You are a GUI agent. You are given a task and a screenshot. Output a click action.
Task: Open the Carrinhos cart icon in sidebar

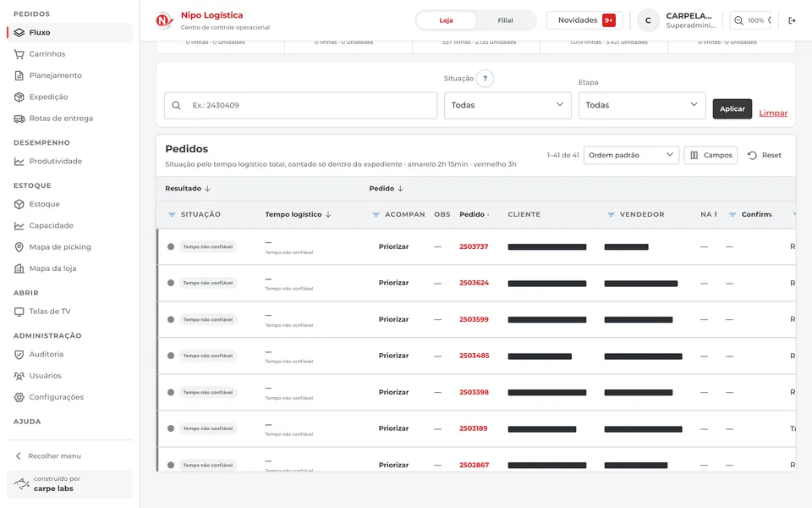(19, 54)
